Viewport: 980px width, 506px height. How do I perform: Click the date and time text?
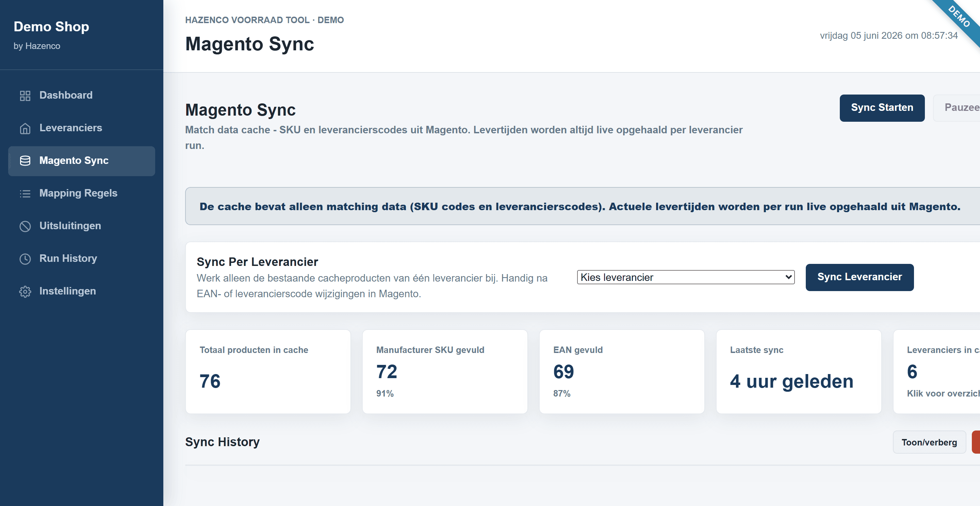coord(889,36)
